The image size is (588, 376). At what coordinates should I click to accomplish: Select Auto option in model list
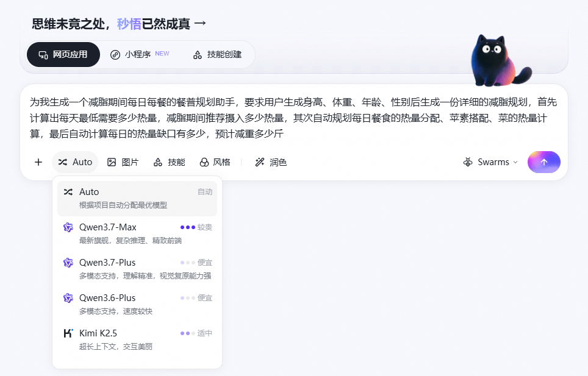[137, 199]
